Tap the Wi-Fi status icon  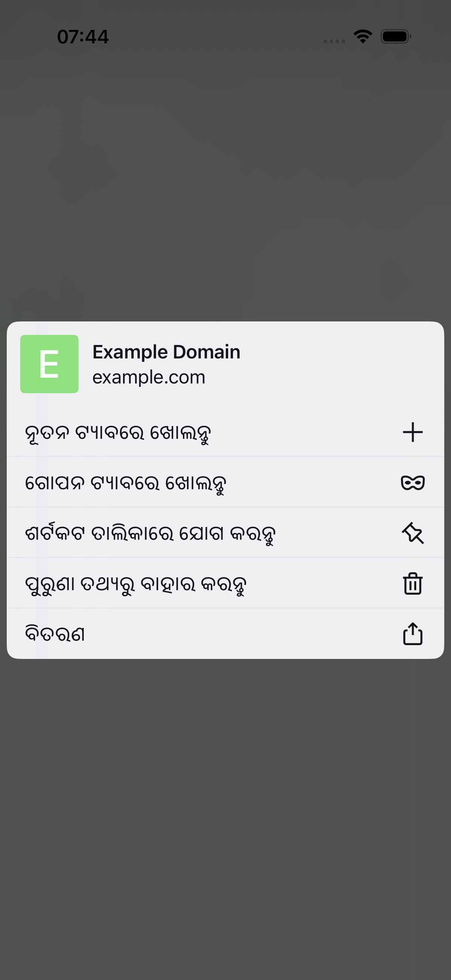(363, 37)
